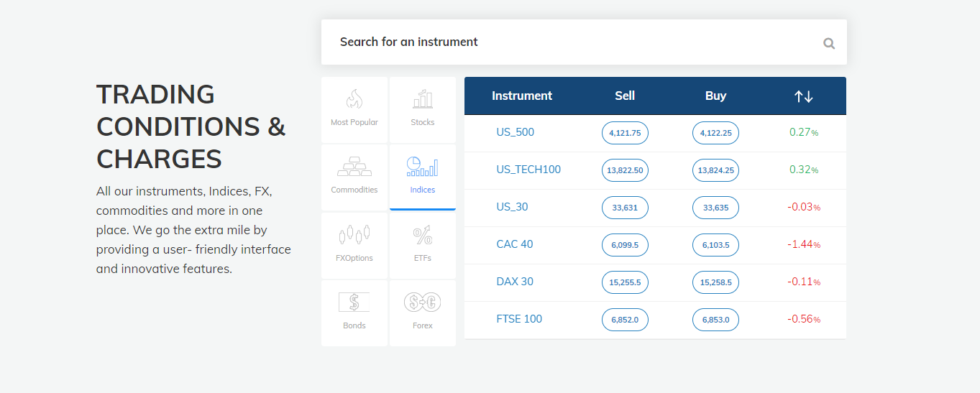Click the US_500 sell price 4,121.75
This screenshot has width=980, height=393.
(x=625, y=133)
